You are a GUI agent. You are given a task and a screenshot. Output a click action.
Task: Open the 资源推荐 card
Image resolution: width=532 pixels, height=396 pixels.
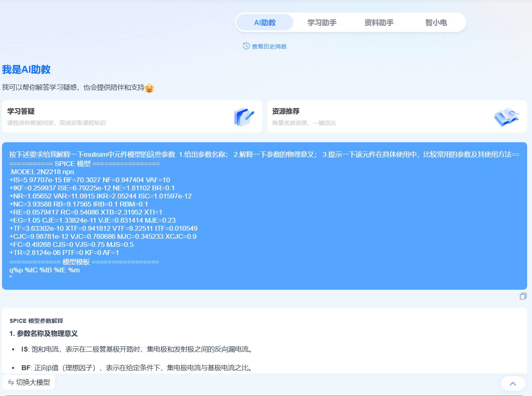[397, 116]
